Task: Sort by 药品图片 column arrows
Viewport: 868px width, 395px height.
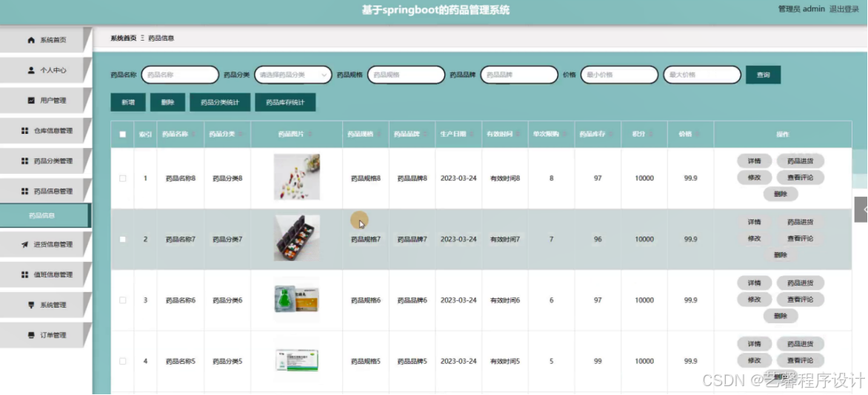Action: 310,135
